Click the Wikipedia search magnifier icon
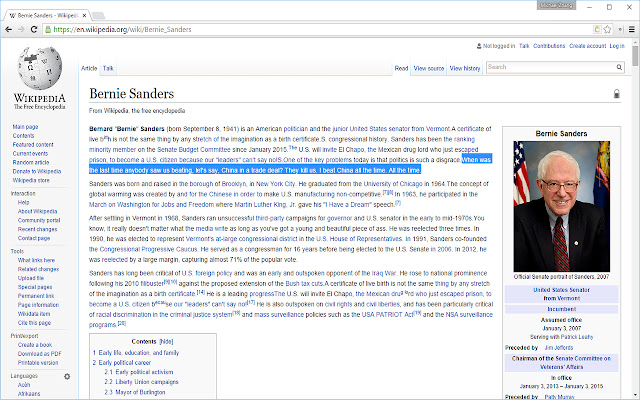Viewport: 640px width, 400px height. tap(619, 67)
